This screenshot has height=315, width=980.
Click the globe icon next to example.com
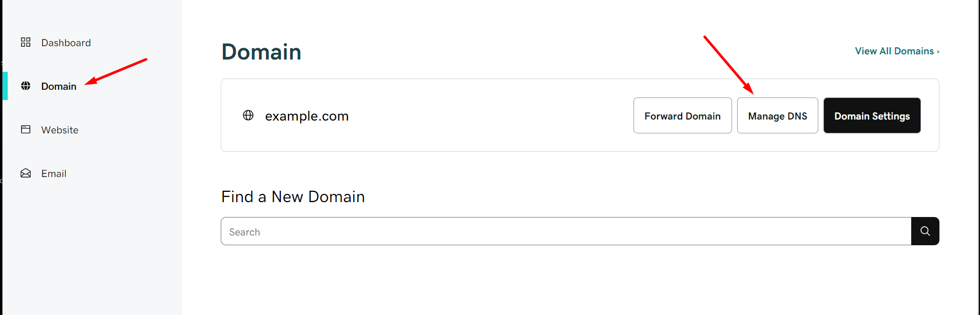248,115
